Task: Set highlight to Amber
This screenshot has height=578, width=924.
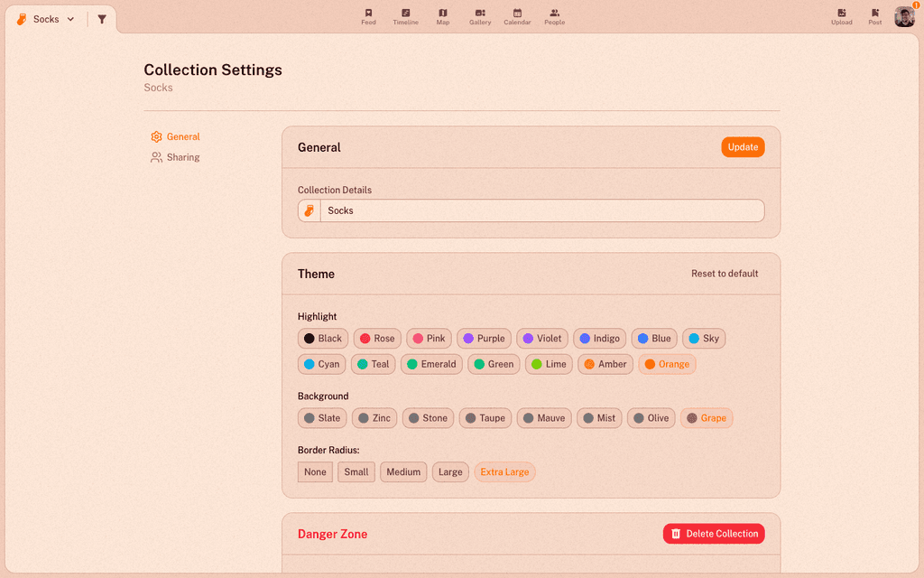Action: [x=605, y=365]
